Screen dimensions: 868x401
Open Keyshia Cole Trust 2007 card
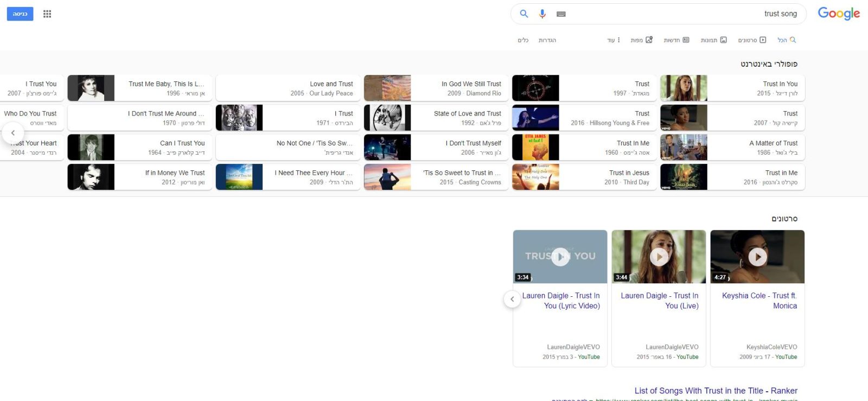coord(732,118)
